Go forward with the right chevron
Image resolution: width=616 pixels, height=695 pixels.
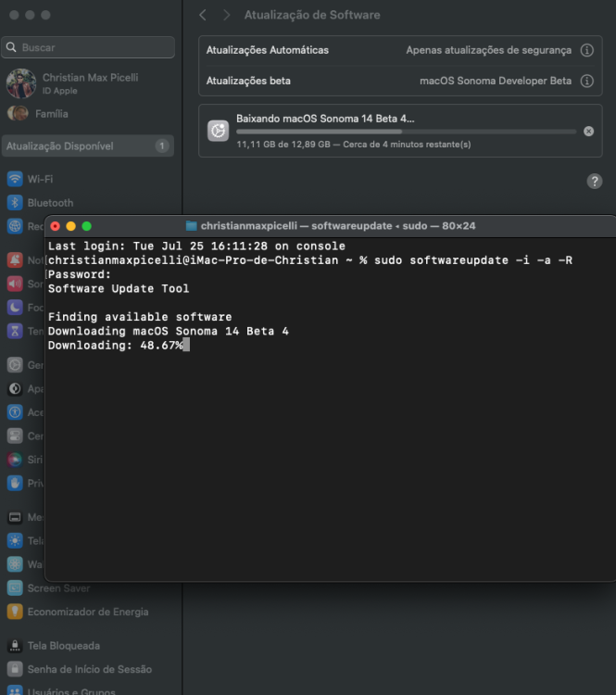226,15
